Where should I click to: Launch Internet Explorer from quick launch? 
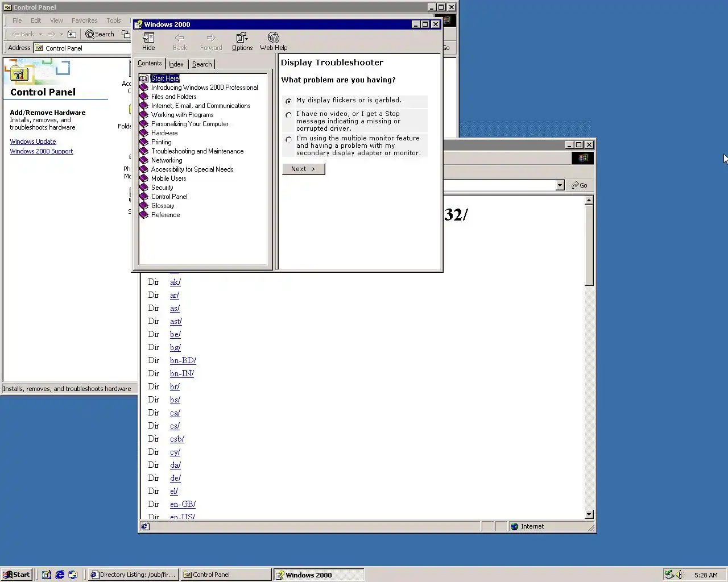click(60, 575)
